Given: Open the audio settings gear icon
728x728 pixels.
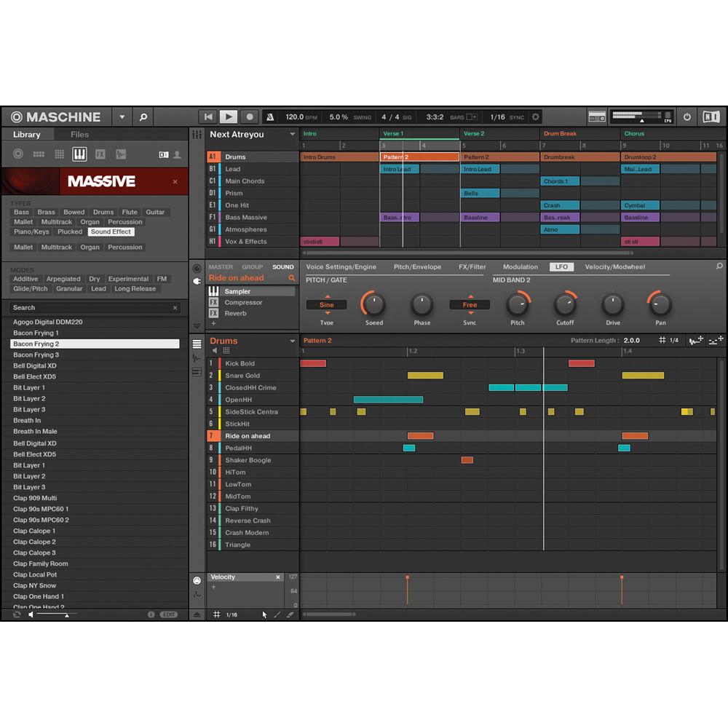Looking at the screenshot, I should [x=535, y=116].
